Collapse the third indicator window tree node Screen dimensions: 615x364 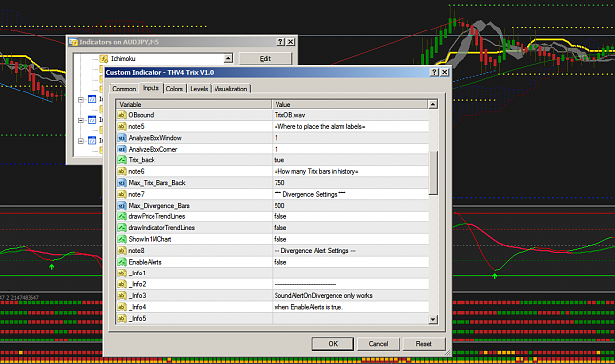(81, 141)
